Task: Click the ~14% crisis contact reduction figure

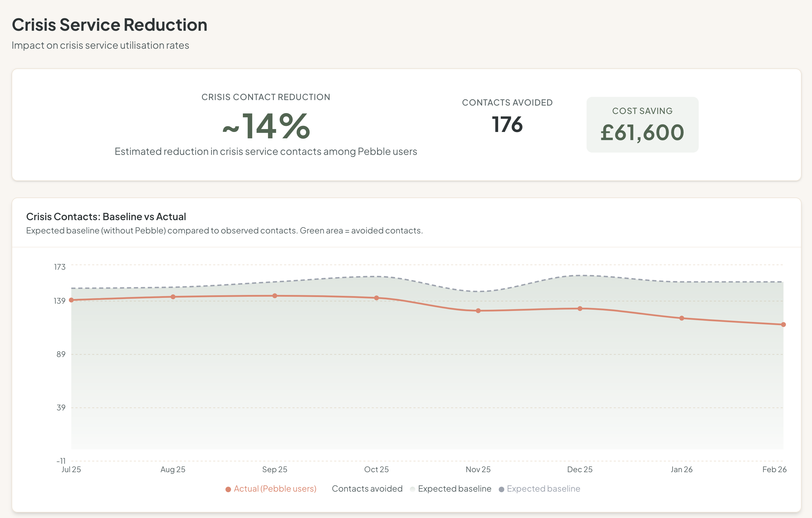Action: (266, 126)
